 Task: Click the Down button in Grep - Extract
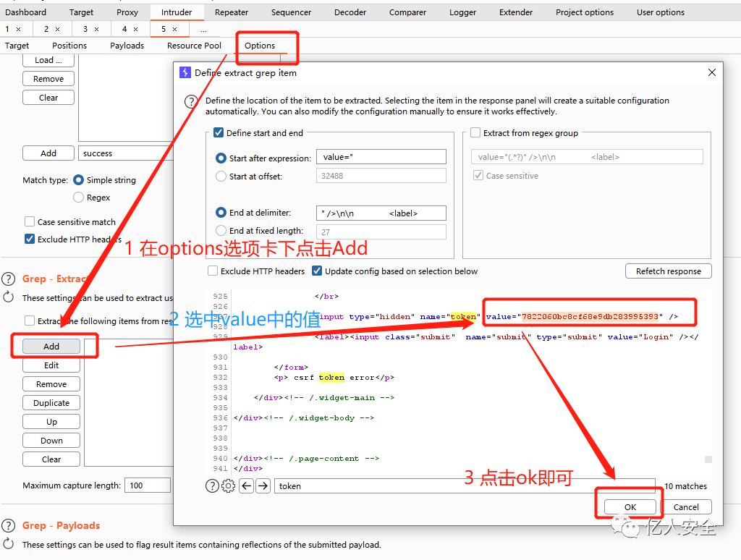click(x=51, y=441)
